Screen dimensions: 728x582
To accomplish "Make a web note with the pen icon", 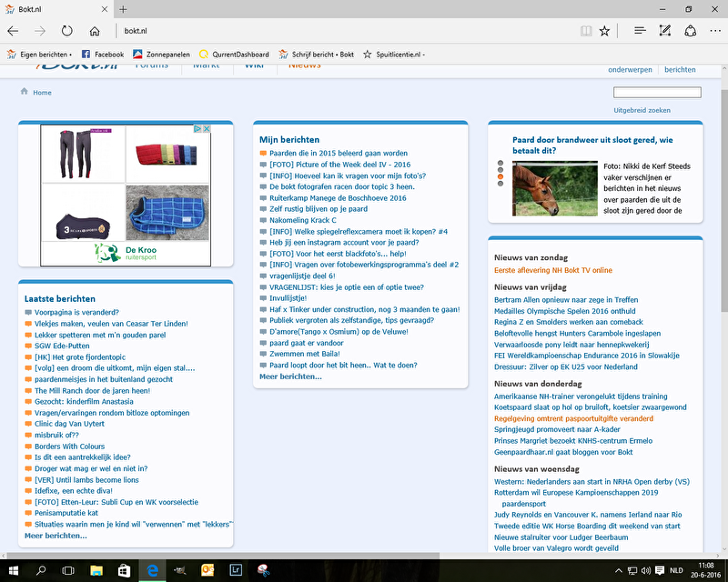I will [x=665, y=31].
